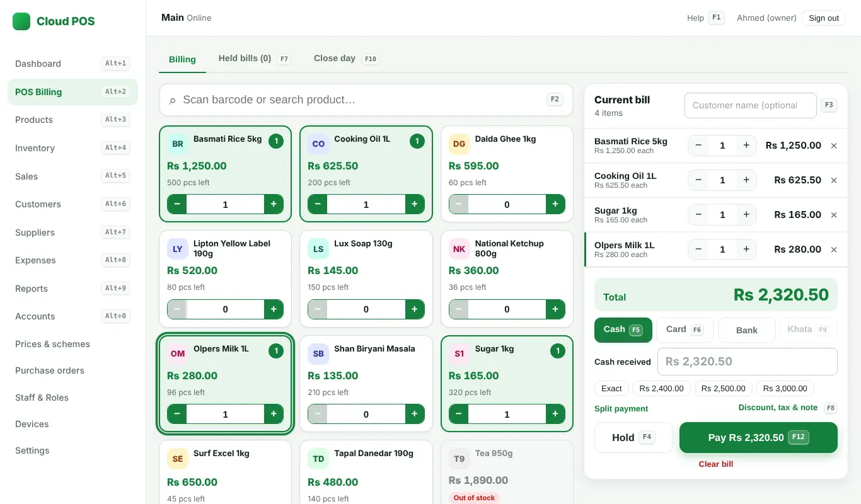Increase Basmati Rice quantity in current bill
Screen dimensions: 861x504
coord(746,146)
